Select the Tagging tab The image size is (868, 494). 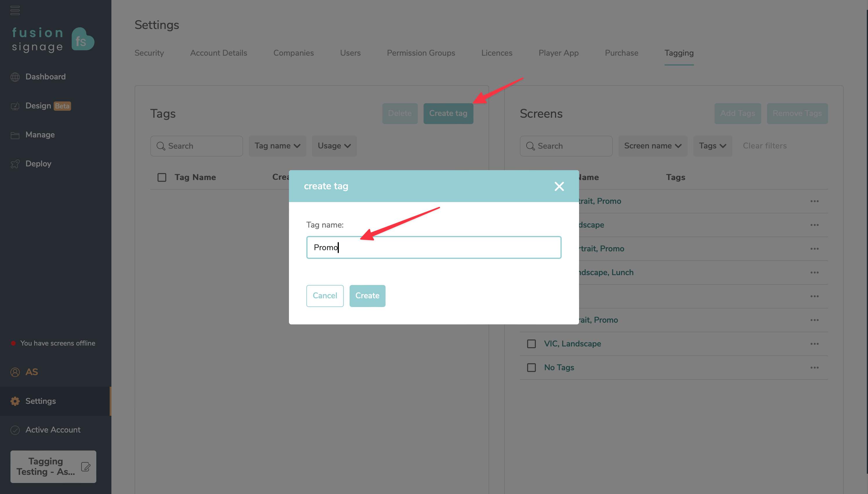coord(679,53)
